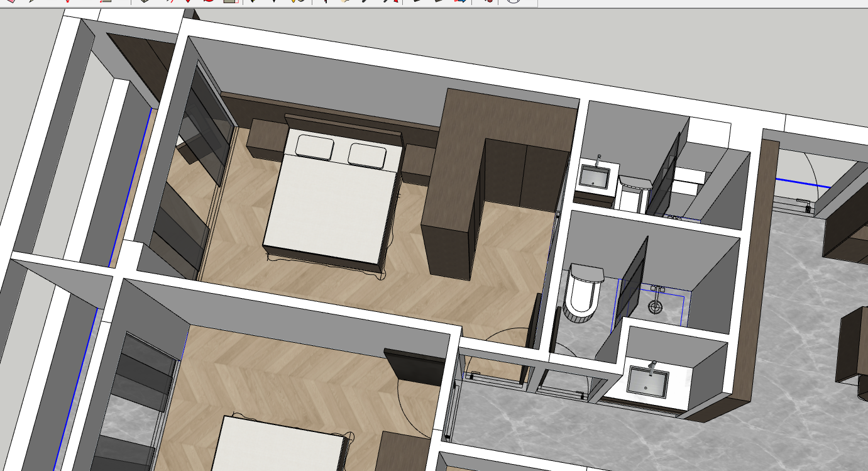The width and height of the screenshot is (868, 471).
Task: Click the left pillow on the upper bed
Action: pos(314,147)
